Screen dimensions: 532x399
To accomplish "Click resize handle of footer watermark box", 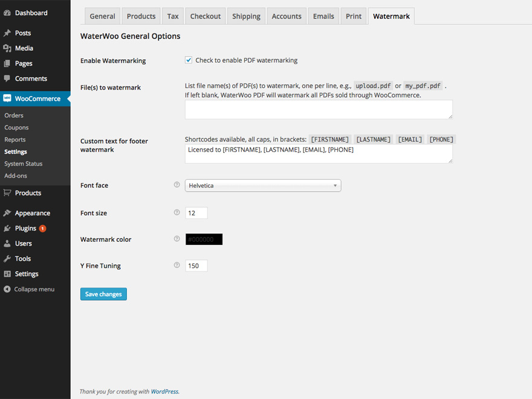I will tap(450, 161).
